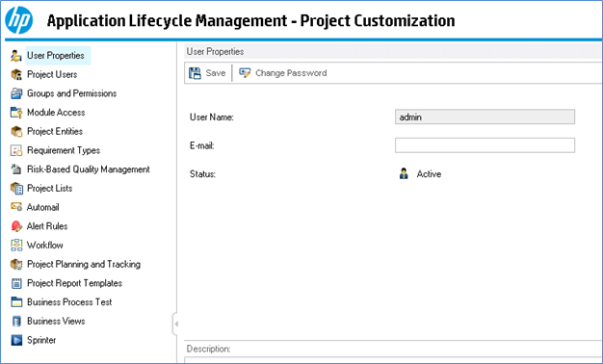Click the Project Planning and Tracking icon
Viewport: 603px width, 364px height.
(x=16, y=264)
